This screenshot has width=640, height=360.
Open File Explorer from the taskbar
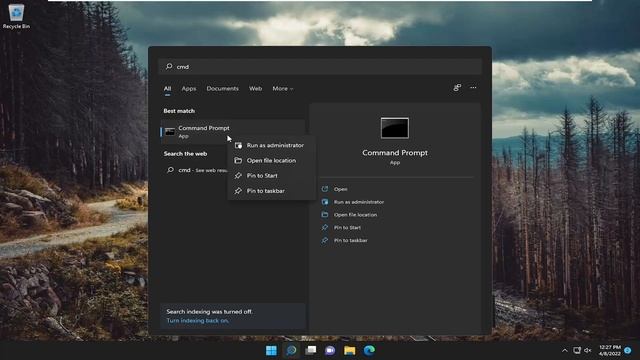point(350,351)
